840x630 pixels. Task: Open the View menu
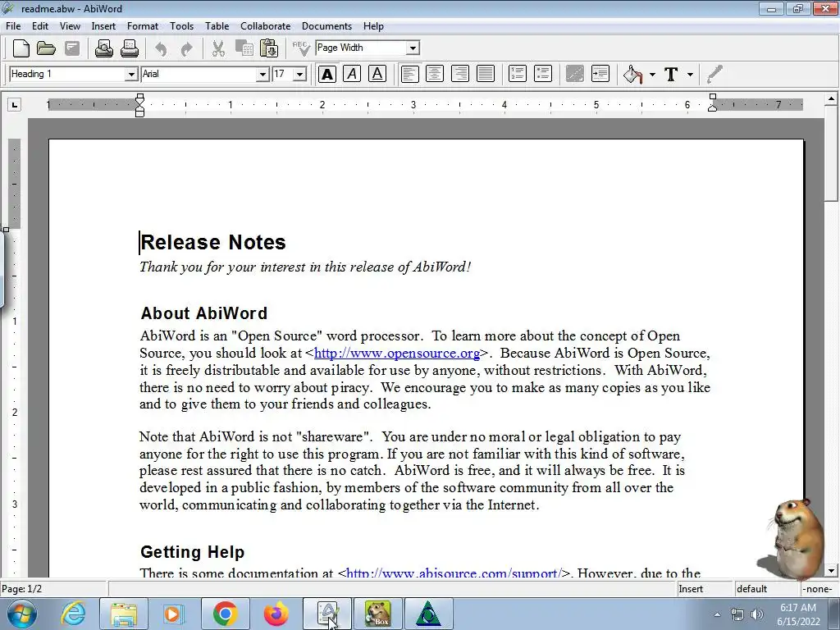70,26
